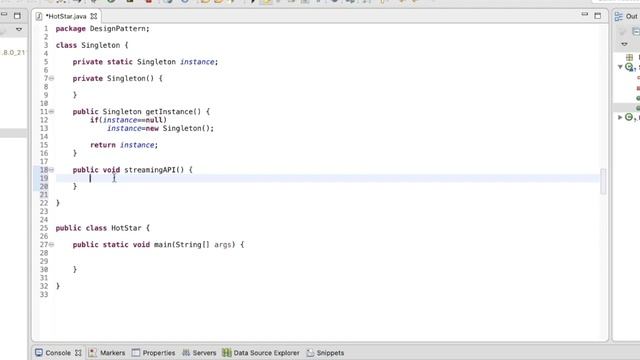Maximize the editor area

[598, 16]
